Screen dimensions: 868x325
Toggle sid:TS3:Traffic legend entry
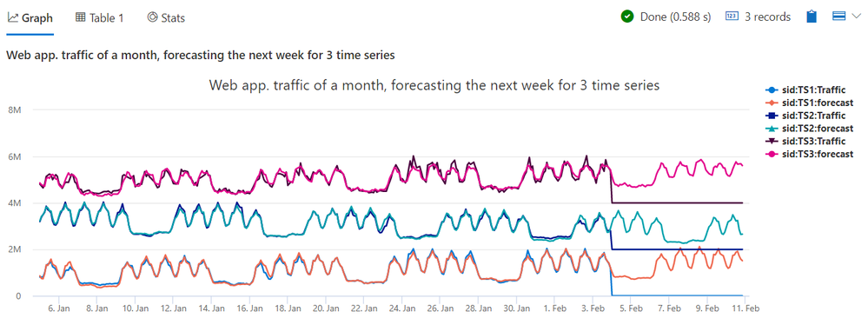tap(809, 141)
